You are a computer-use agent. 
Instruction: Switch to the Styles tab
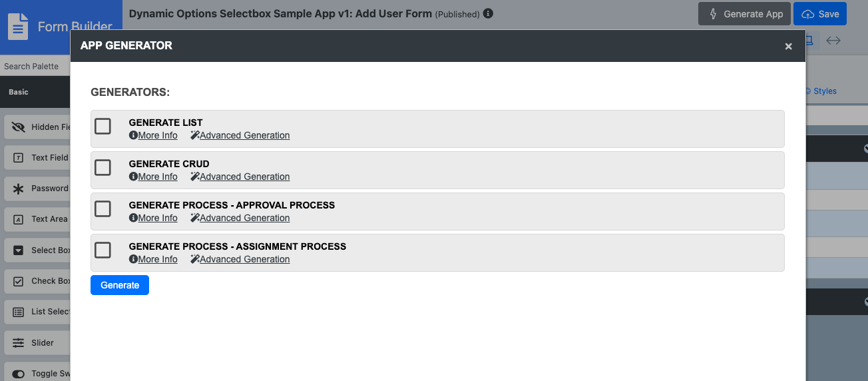coord(824,91)
